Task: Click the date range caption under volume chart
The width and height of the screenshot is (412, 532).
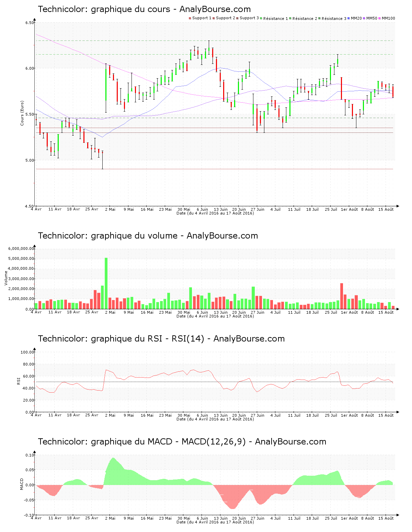Action: pos(215,316)
